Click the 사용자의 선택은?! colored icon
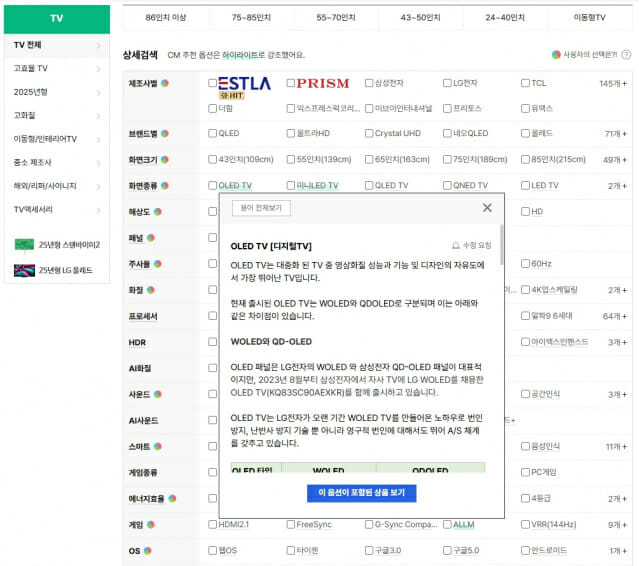The image size is (639, 566). (556, 54)
